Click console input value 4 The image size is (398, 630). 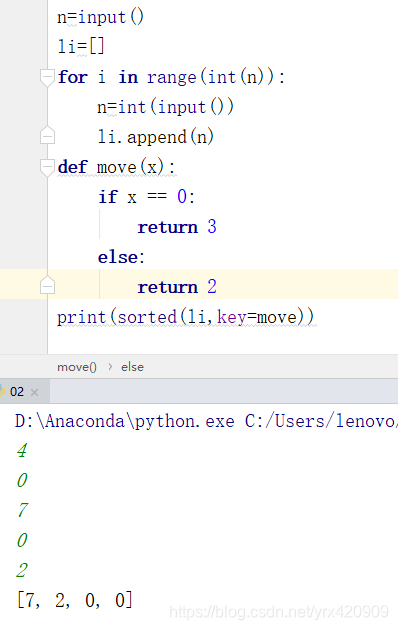pyautogui.click(x=22, y=450)
